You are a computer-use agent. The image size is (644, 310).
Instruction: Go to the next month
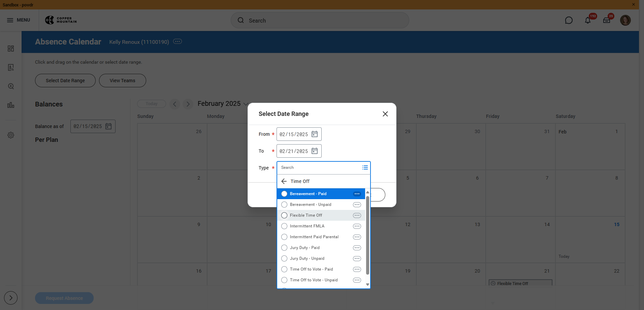[188, 104]
